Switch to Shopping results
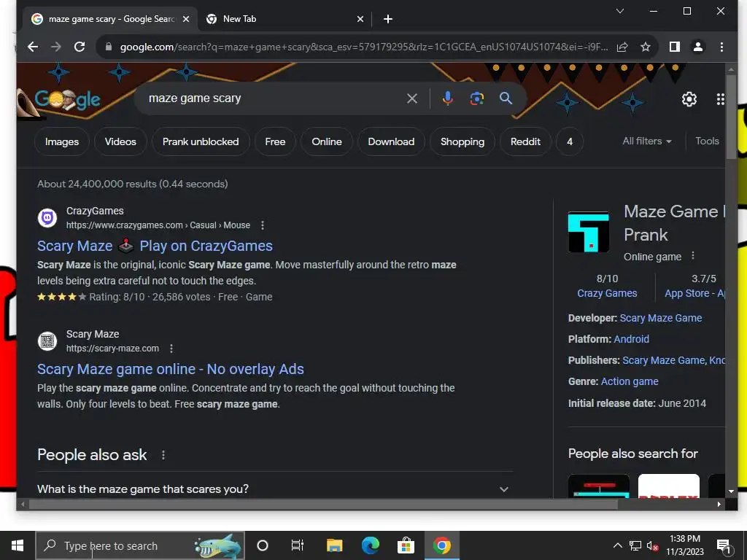 coord(462,141)
